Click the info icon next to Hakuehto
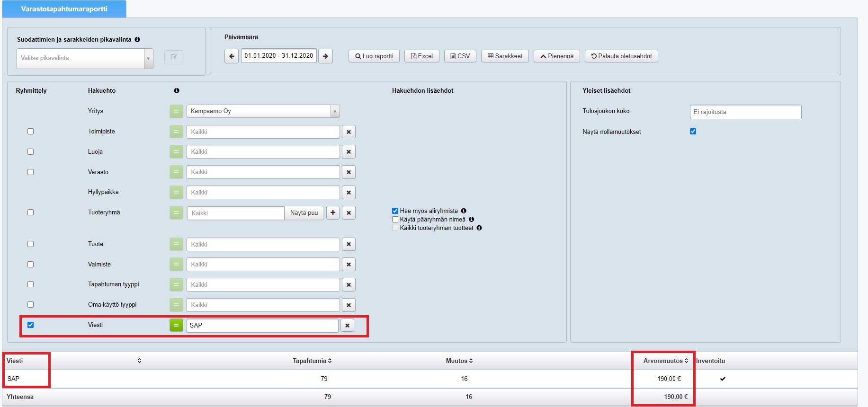The image size is (868, 407). (177, 90)
